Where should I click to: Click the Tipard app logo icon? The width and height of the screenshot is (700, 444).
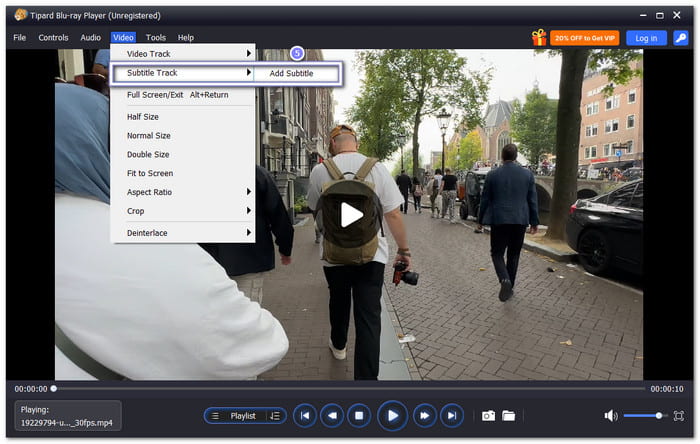(x=21, y=15)
